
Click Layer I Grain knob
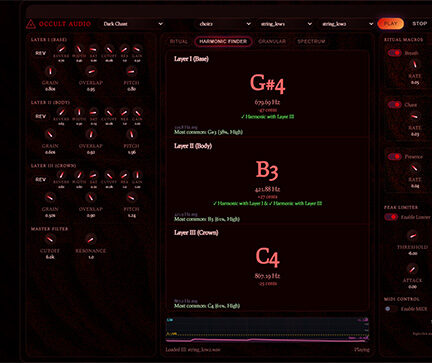click(50, 71)
